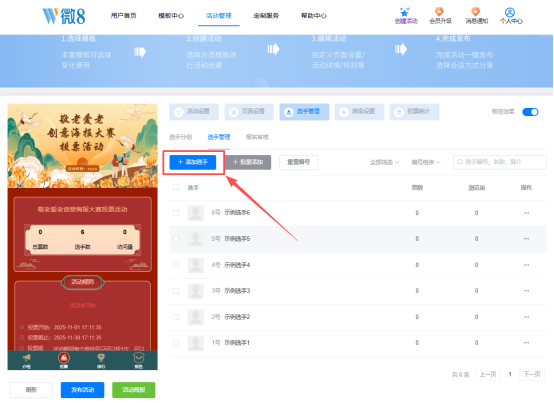Click the 添加选手 button
Viewport: 554px width, 403px height.
[x=193, y=162]
